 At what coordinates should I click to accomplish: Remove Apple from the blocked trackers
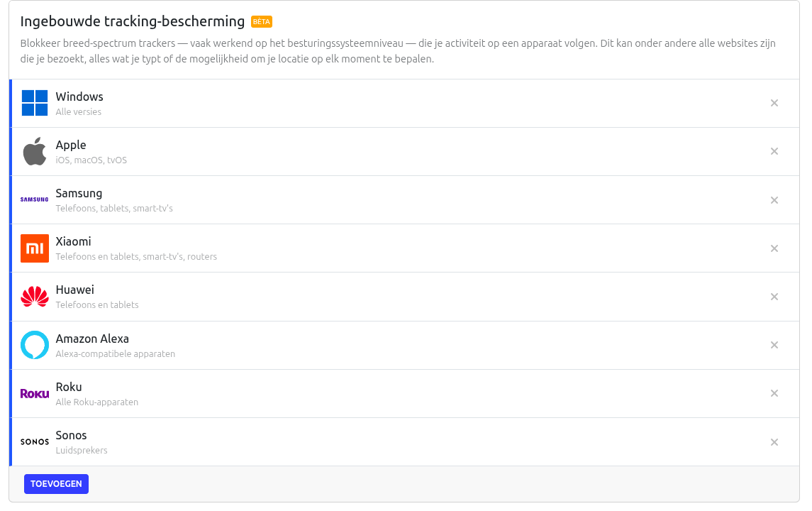tap(774, 151)
